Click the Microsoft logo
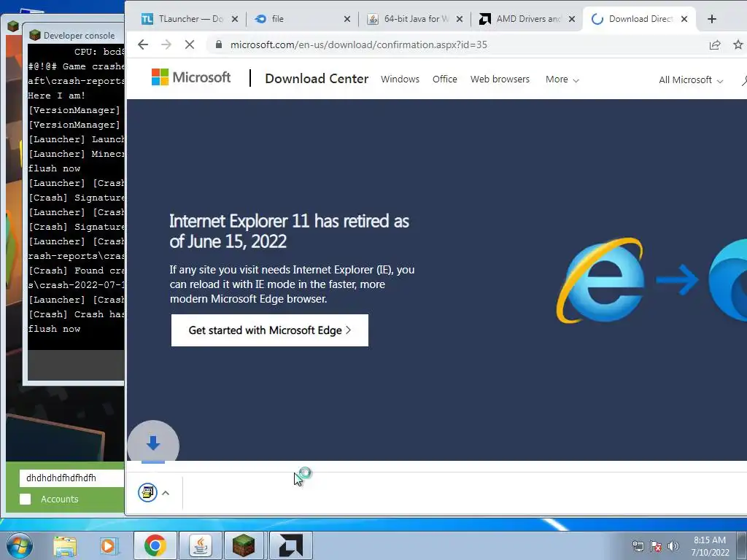Screen dimensions: 747x560 tap(191, 77)
